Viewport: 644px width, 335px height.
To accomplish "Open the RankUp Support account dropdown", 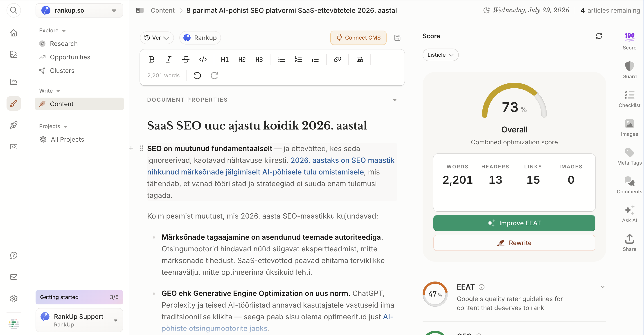I will click(79, 320).
